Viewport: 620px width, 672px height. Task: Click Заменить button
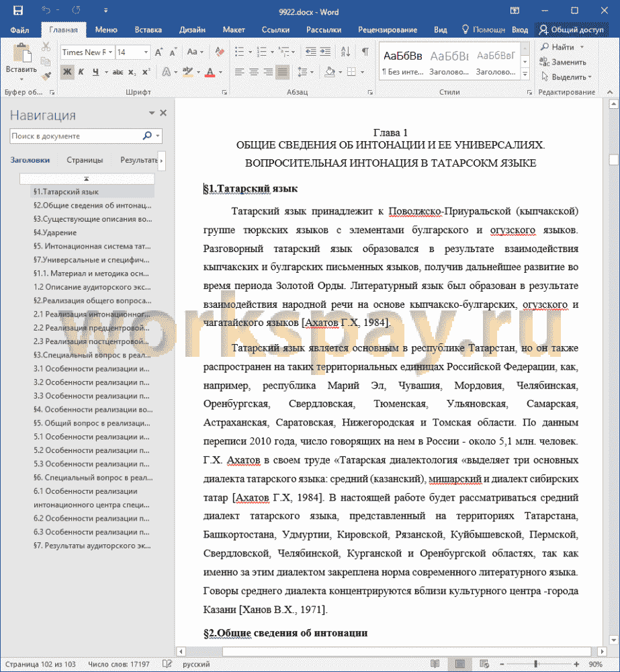563,62
